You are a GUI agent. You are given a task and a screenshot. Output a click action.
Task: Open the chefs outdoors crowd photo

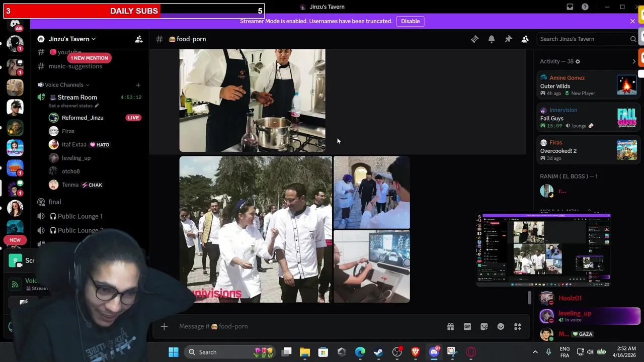click(x=256, y=229)
